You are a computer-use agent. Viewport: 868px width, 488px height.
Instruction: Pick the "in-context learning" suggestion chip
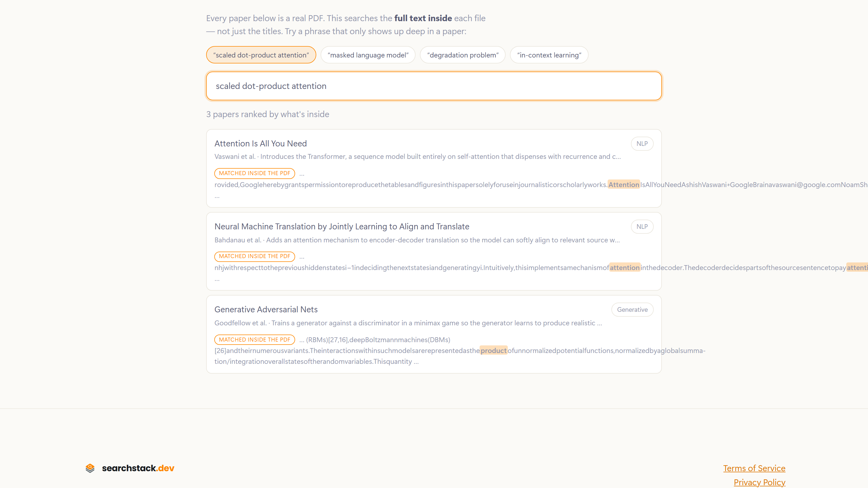pyautogui.click(x=549, y=55)
